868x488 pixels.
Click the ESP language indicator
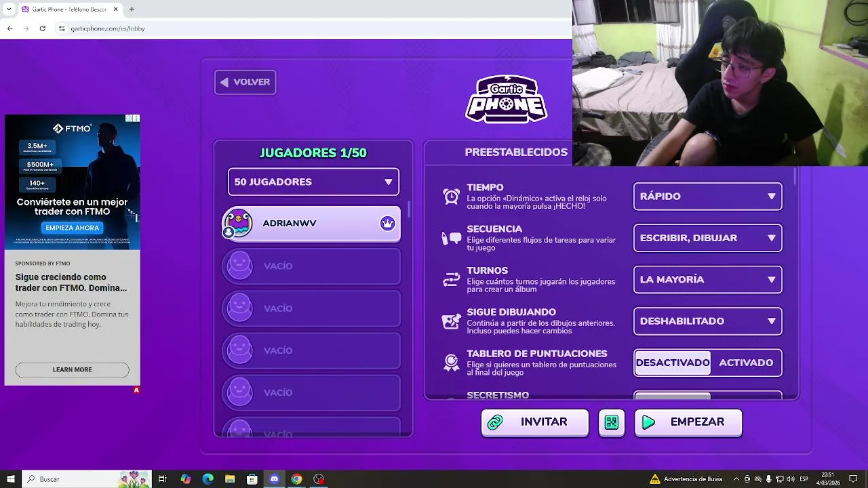point(804,479)
